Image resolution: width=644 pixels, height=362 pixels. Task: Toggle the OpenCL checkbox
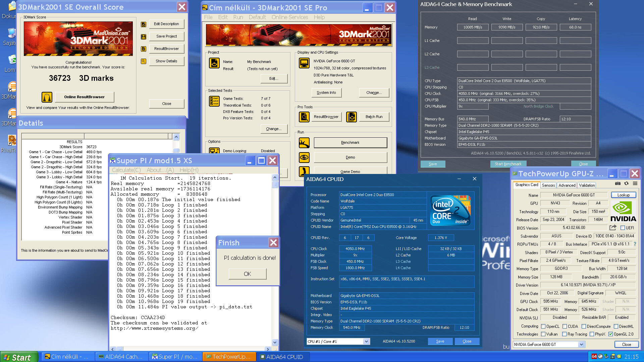click(x=543, y=326)
